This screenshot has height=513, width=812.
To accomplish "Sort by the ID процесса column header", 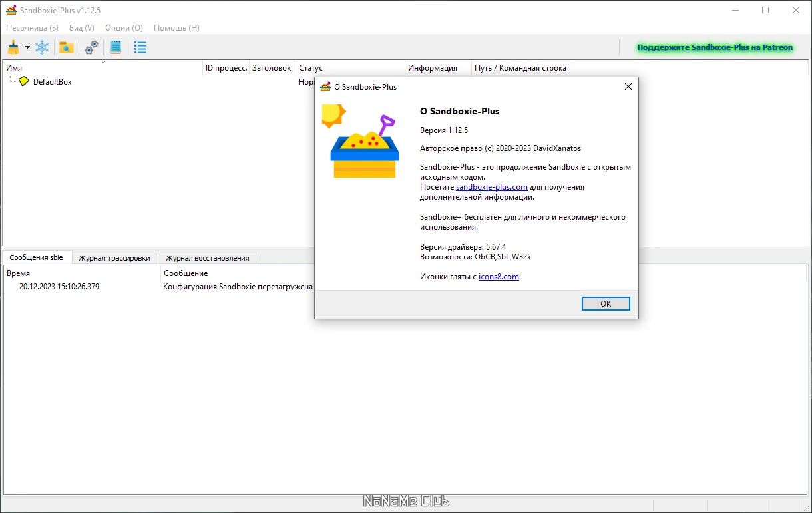I will (x=226, y=68).
